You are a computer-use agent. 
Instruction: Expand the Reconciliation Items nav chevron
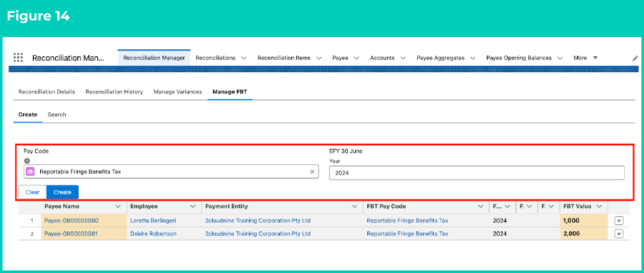click(318, 58)
